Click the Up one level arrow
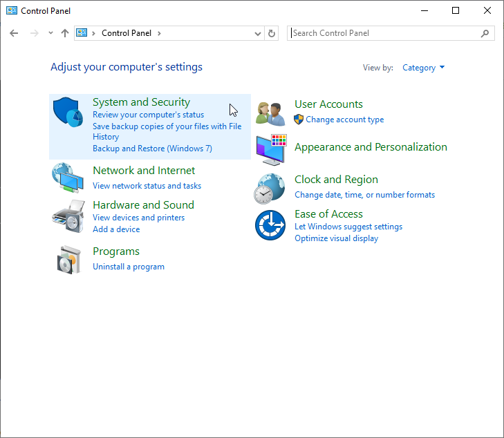Image resolution: width=504 pixels, height=438 pixels. tap(65, 33)
